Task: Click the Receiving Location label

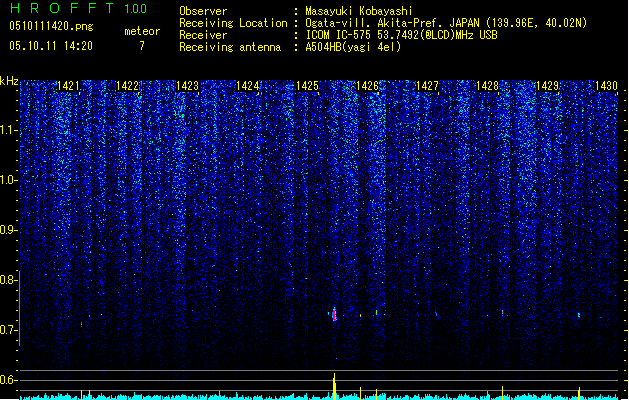Action: click(x=233, y=23)
